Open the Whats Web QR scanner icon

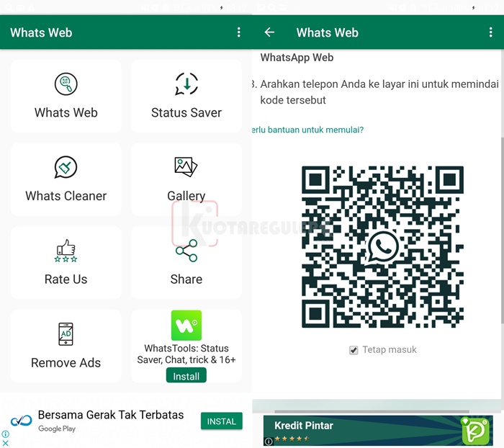(x=66, y=84)
